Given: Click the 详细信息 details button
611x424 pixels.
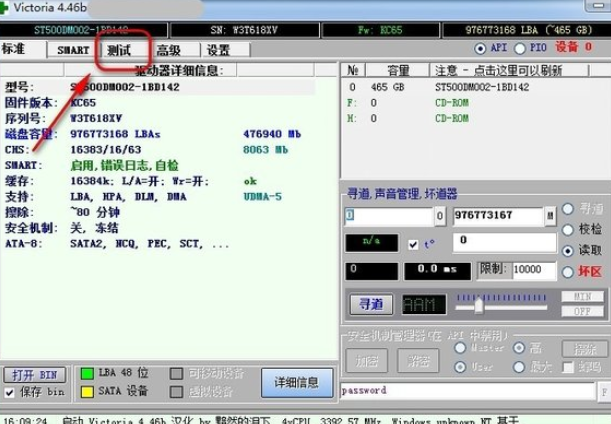Looking at the screenshot, I should tap(296, 382).
